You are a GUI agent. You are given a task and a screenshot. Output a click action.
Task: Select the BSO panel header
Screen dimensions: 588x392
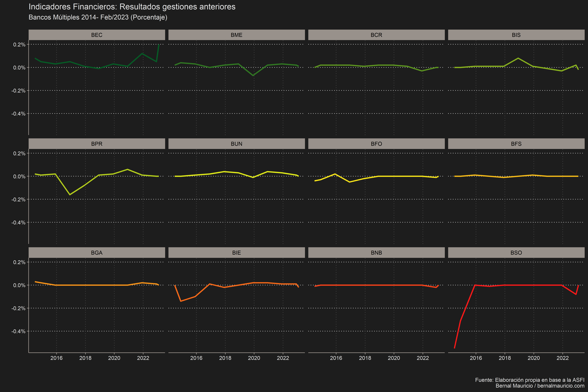tap(516, 253)
